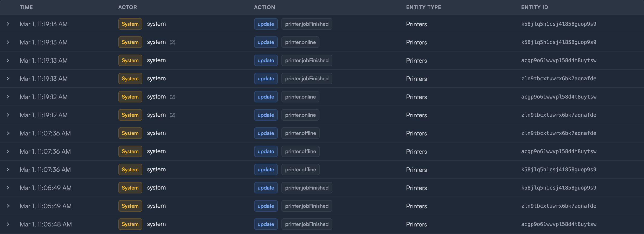Click the System actor badge on the top row
The width and height of the screenshot is (644, 234).
(130, 24)
